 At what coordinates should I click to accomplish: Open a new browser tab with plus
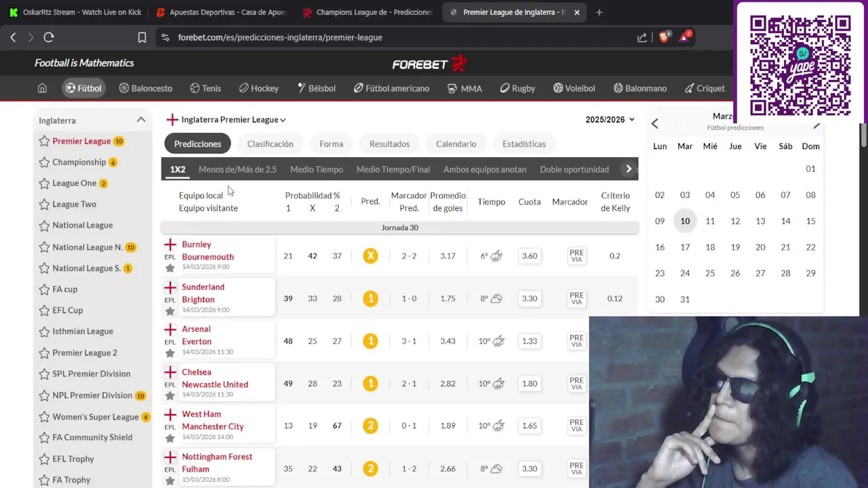(599, 12)
